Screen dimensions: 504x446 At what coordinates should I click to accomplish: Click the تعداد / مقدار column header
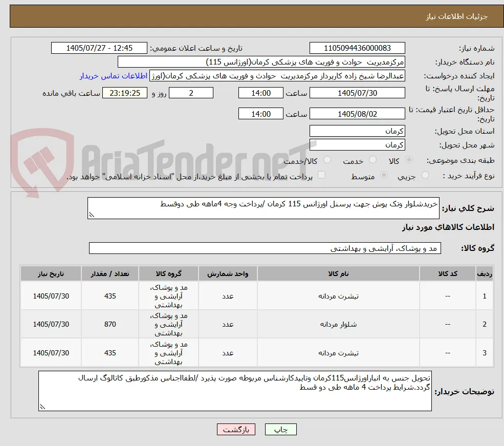pyautogui.click(x=110, y=273)
